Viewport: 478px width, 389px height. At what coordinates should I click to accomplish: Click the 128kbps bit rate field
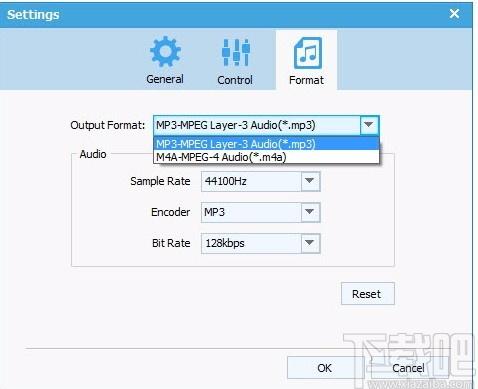coord(251,243)
